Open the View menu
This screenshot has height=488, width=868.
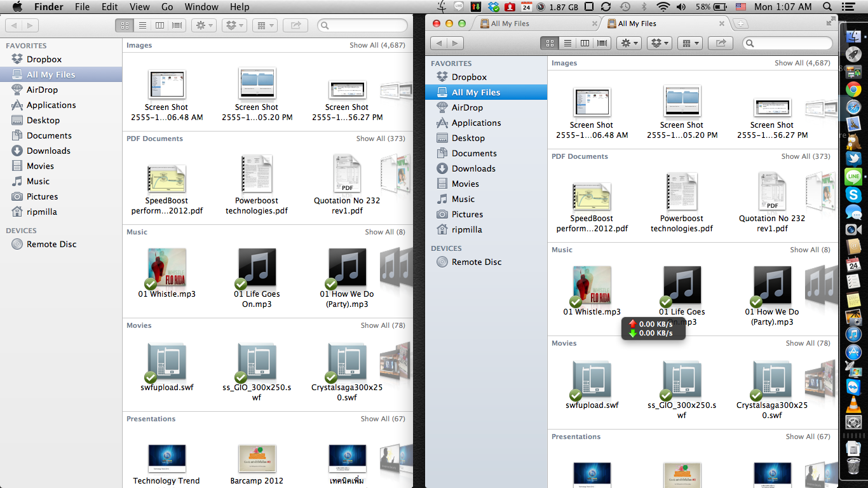coord(139,7)
